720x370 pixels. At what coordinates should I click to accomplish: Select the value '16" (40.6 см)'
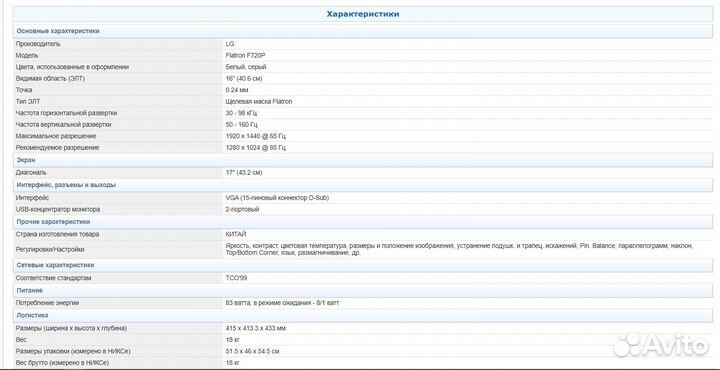click(244, 78)
